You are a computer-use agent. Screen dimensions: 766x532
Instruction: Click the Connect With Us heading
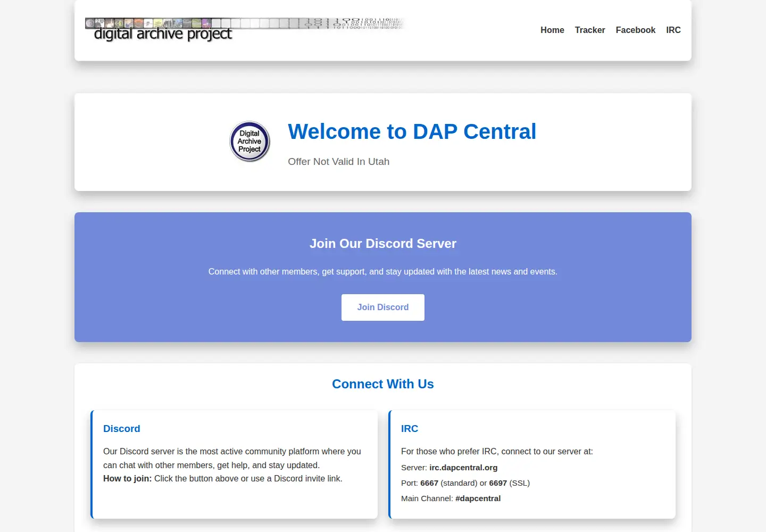pyautogui.click(x=383, y=384)
